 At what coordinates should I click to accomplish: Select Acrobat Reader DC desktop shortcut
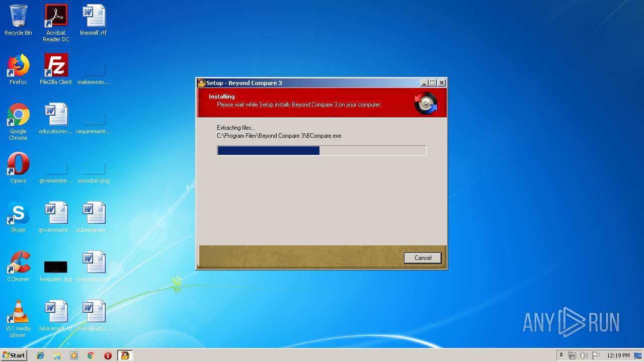[x=56, y=23]
